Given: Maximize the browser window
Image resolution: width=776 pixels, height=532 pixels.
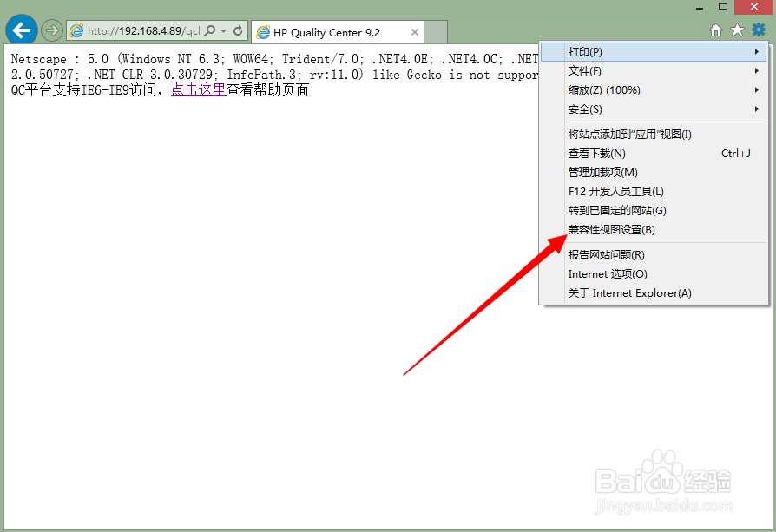Looking at the screenshot, I should pos(722,7).
